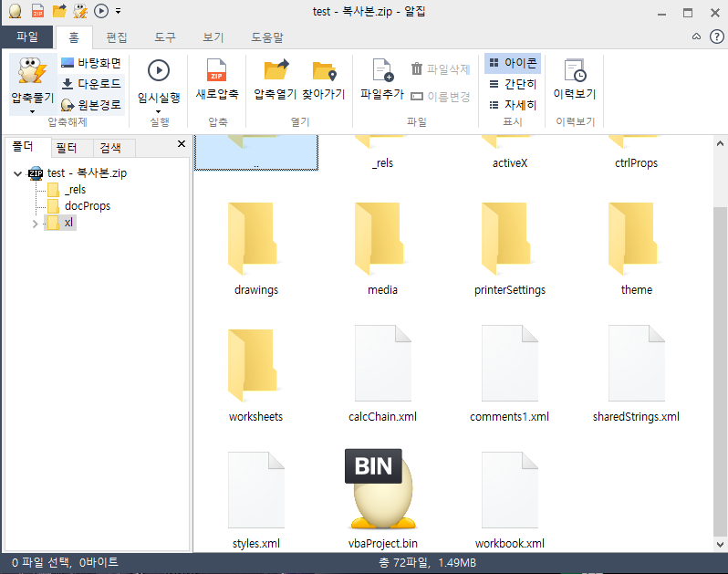
Task: Click the 다운로드 extract destination button
Action: click(x=91, y=83)
